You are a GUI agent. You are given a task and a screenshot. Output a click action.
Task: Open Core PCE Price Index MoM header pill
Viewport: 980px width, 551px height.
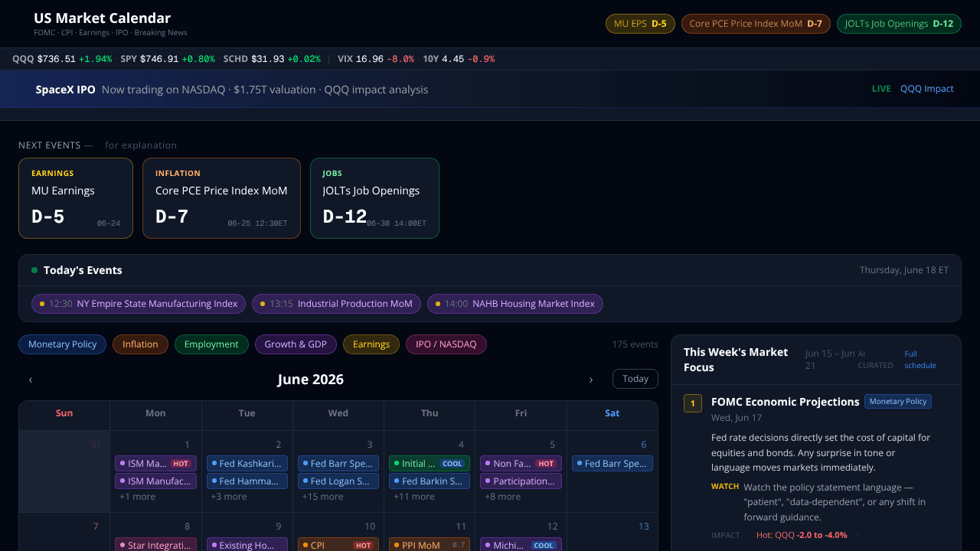756,24
